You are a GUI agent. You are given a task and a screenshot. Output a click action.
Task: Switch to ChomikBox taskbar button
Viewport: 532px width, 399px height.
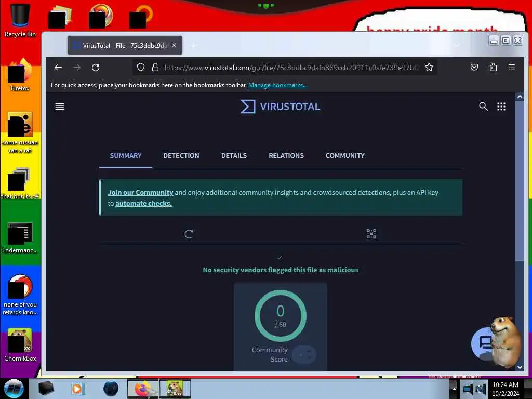click(x=175, y=389)
